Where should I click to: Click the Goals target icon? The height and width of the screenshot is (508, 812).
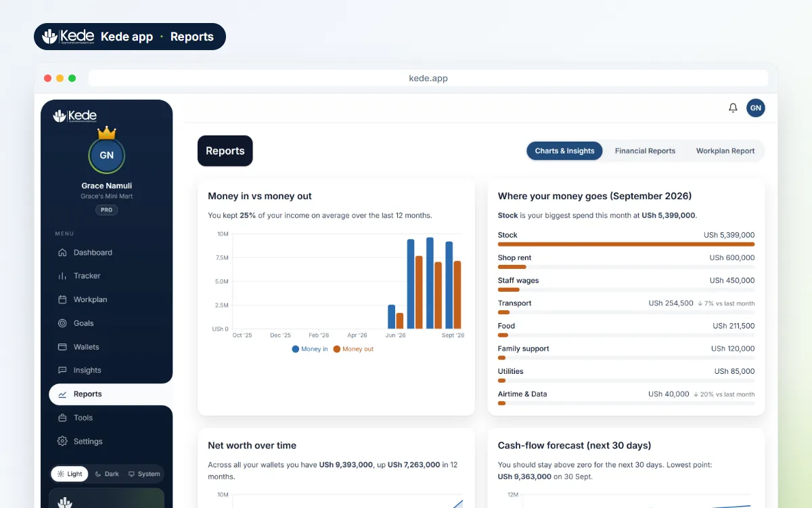(62, 323)
